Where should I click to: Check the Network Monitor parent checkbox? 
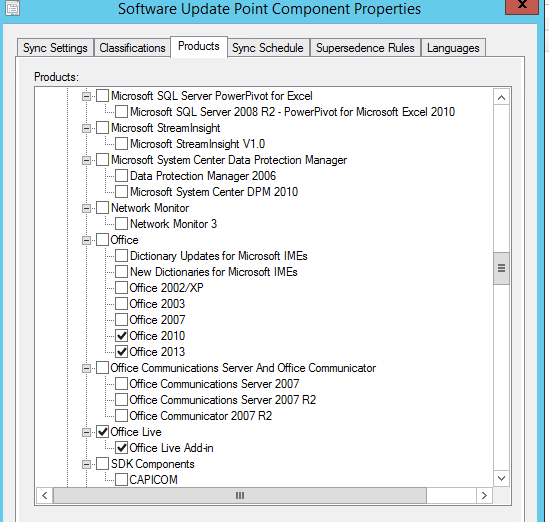tap(102, 208)
